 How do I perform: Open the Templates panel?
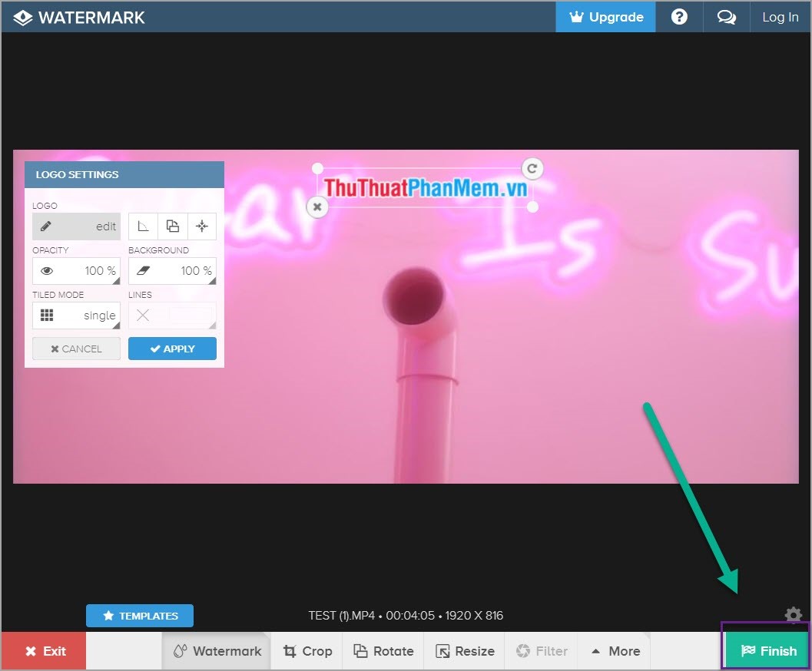click(139, 615)
